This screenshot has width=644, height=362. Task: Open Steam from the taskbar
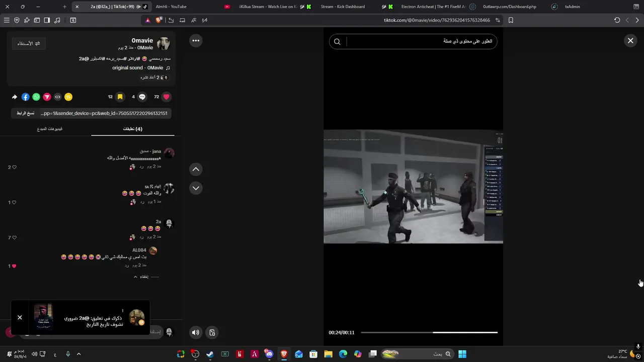click(x=210, y=354)
